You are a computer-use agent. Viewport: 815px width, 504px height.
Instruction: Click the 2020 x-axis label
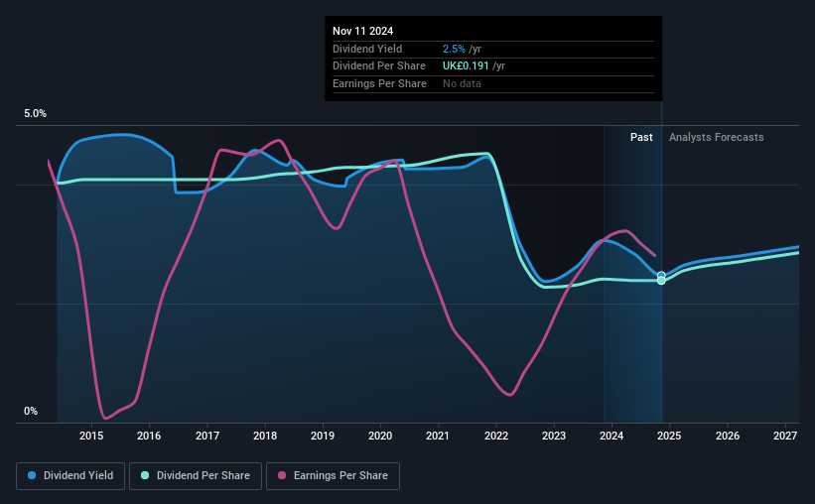click(380, 436)
